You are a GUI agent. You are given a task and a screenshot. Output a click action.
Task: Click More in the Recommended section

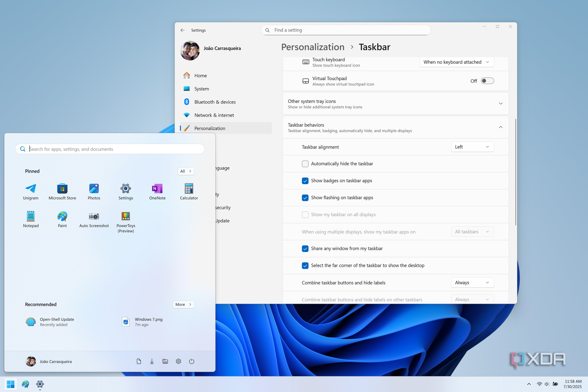[x=183, y=304]
